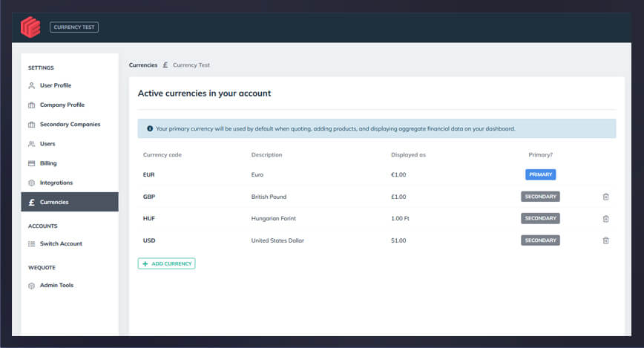Open Secondary Companies in sidebar
644x348 pixels.
(70, 125)
